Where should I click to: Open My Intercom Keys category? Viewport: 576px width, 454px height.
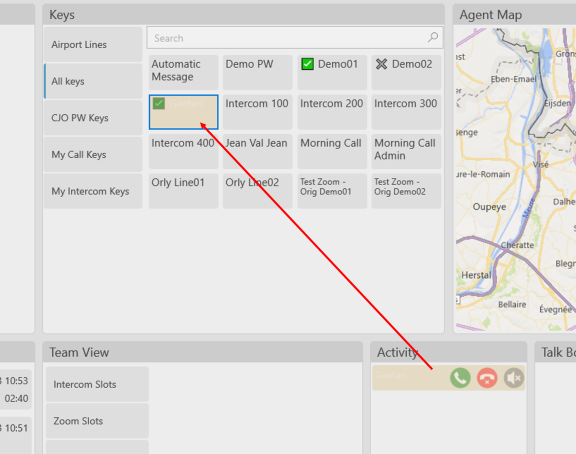(x=93, y=191)
